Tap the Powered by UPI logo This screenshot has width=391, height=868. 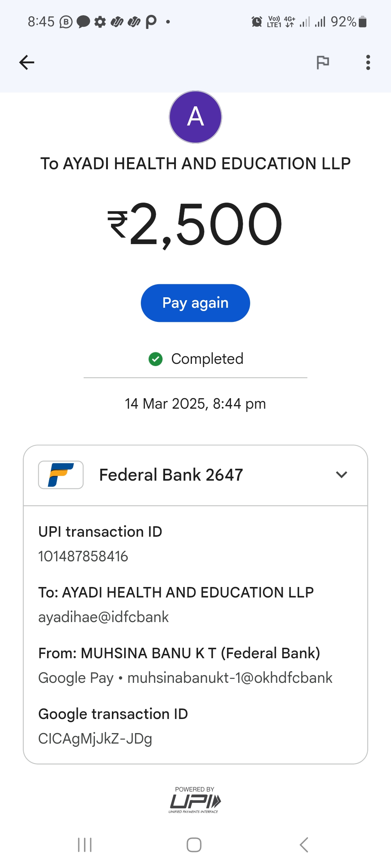(x=195, y=801)
